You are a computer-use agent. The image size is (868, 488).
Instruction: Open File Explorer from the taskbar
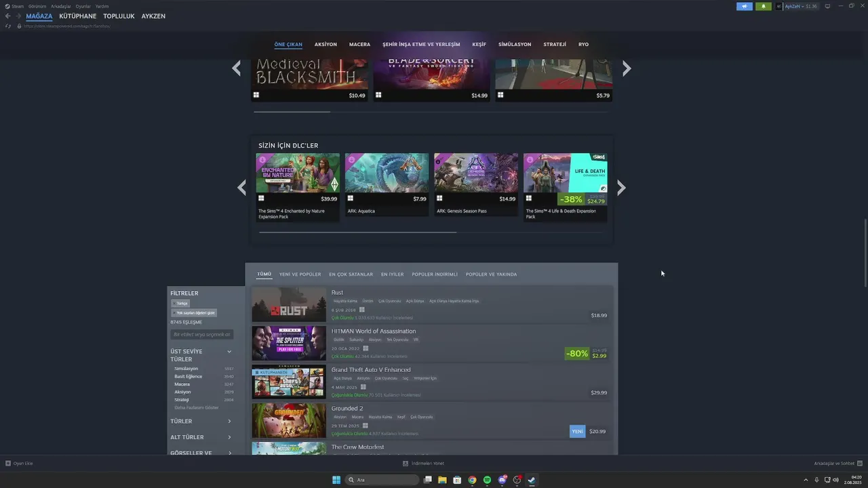click(442, 480)
